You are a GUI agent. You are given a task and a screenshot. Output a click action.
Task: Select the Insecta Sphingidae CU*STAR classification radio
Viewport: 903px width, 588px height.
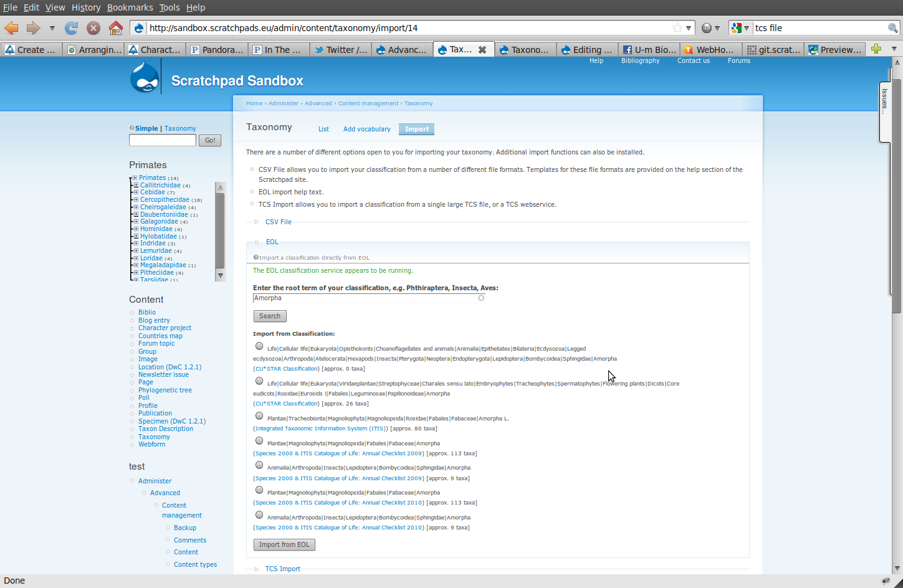coord(259,346)
